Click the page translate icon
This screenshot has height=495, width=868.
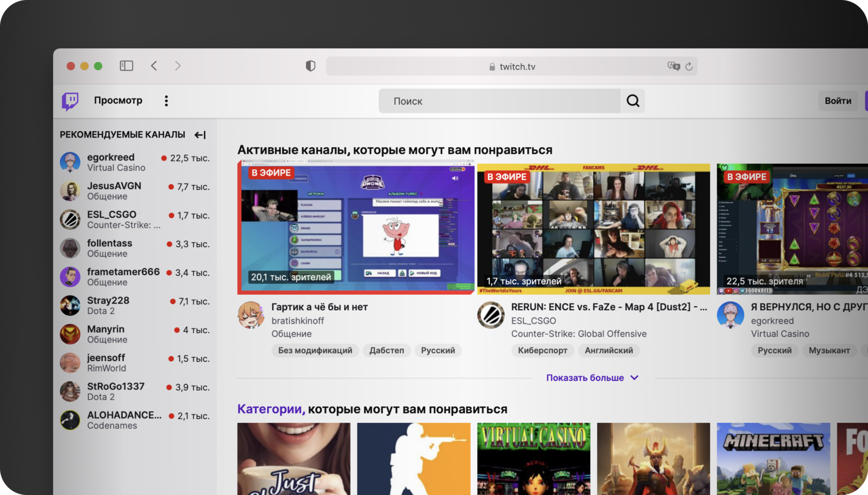tap(673, 66)
